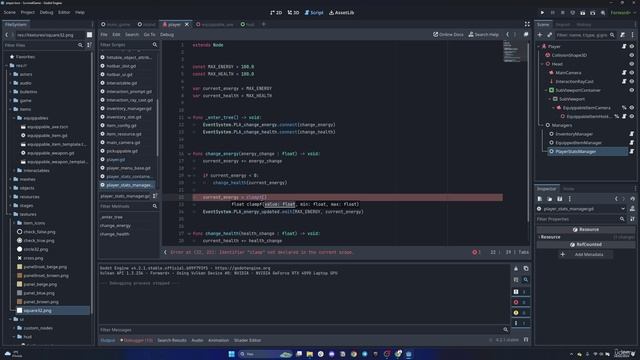
Task: Click the Filter Files field
Action: pyautogui.click(x=40, y=45)
